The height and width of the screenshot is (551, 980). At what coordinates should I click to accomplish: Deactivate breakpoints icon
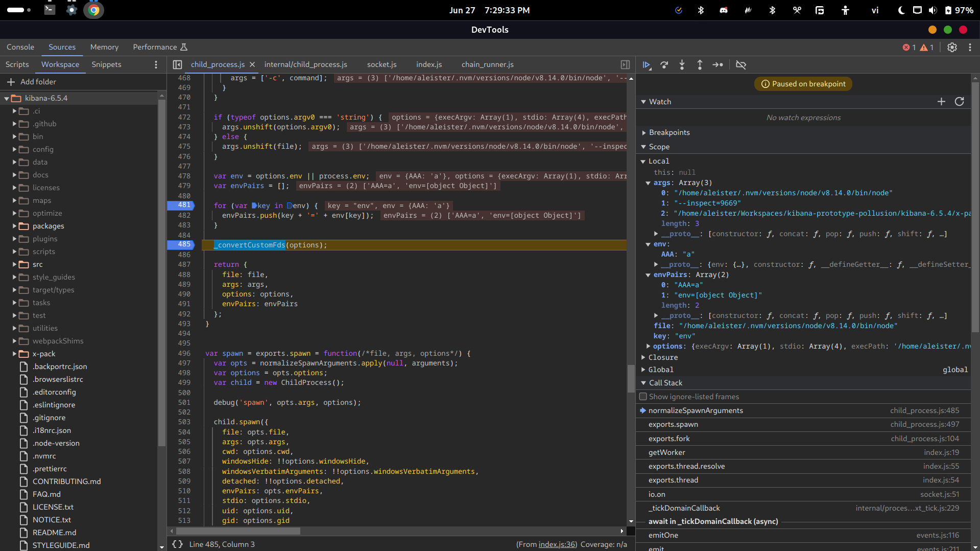coord(741,65)
